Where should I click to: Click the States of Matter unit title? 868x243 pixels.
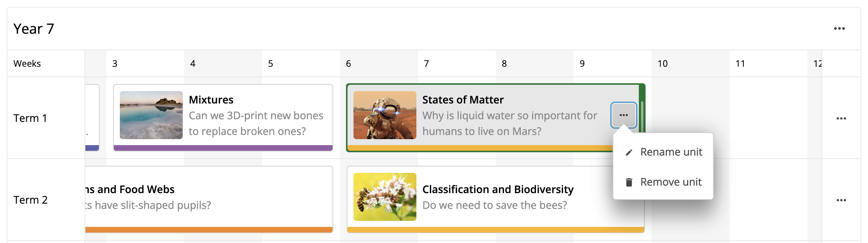(x=463, y=100)
